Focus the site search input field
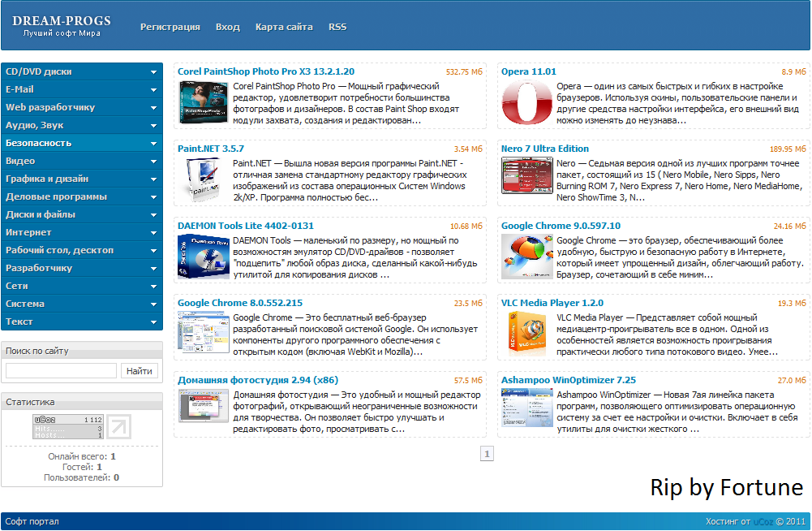The image size is (812, 531). click(61, 371)
